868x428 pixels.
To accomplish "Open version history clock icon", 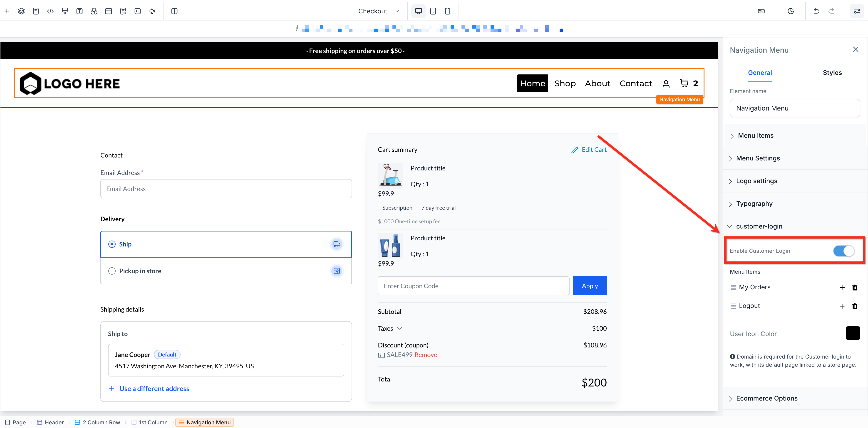I will [x=791, y=11].
